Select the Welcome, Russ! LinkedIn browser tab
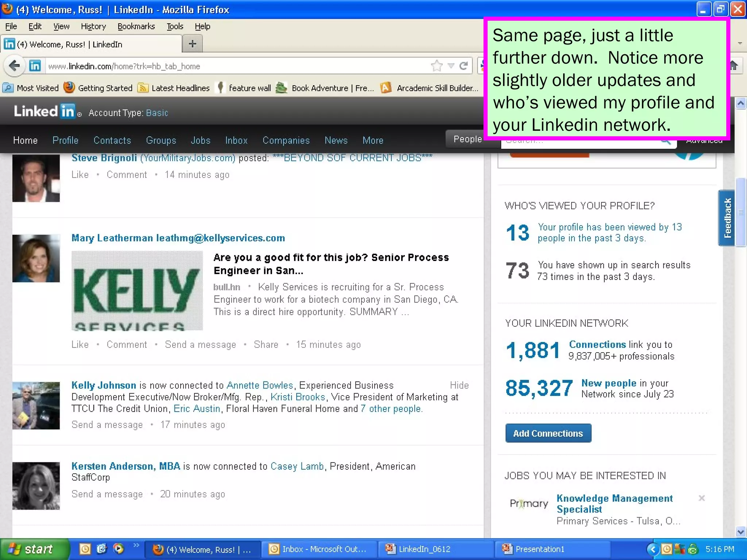 [91, 44]
